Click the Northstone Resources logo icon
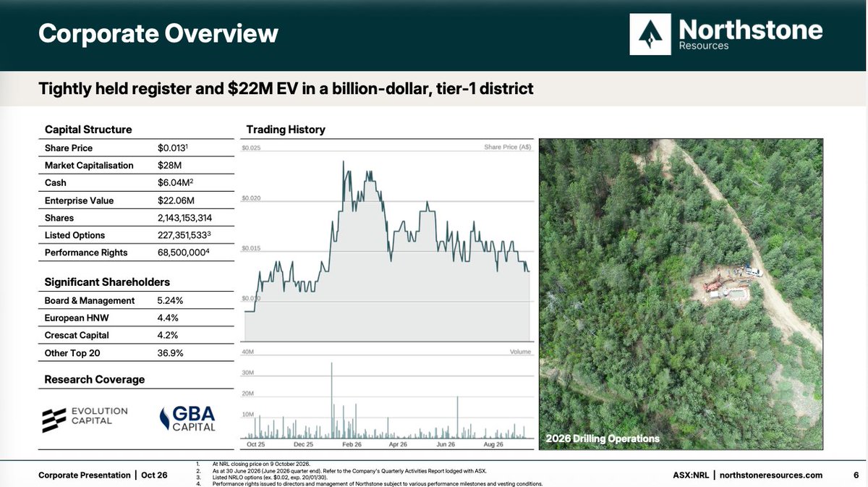 pos(650,34)
